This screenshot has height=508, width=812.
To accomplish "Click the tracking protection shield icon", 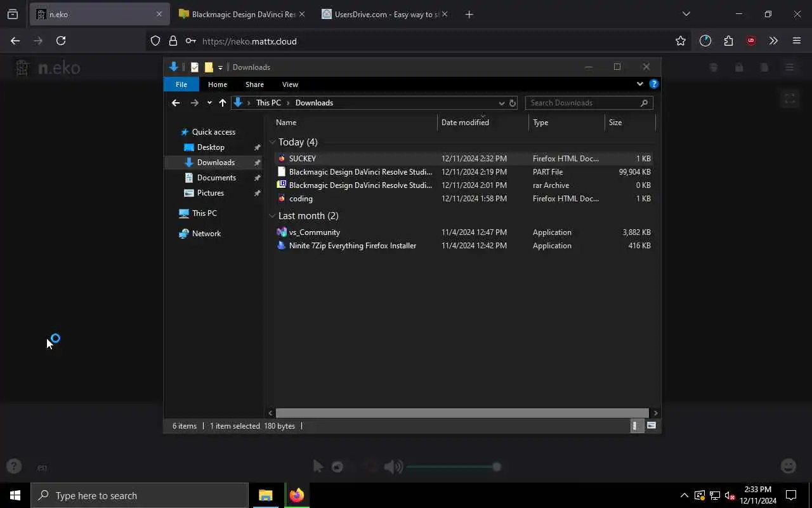I will point(155,41).
